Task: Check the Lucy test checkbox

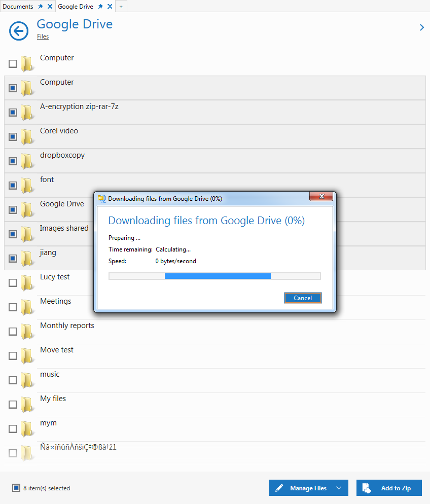Action: pyautogui.click(x=13, y=283)
